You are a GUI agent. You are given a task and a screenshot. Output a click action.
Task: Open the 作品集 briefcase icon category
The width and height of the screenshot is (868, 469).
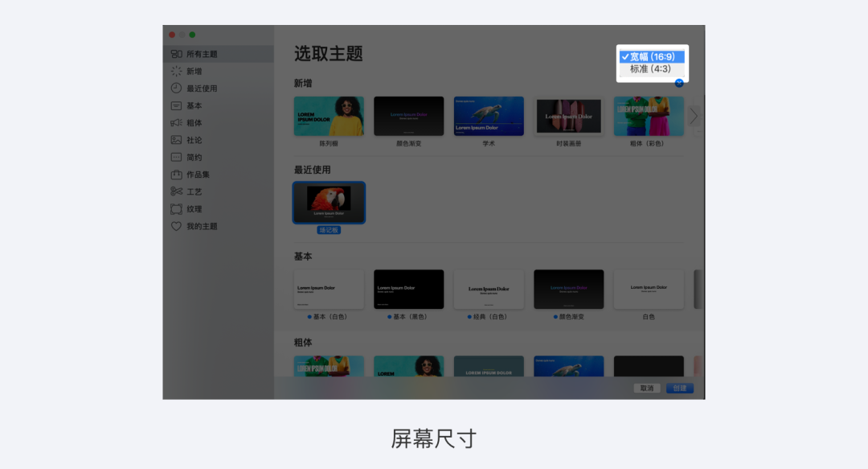[176, 174]
